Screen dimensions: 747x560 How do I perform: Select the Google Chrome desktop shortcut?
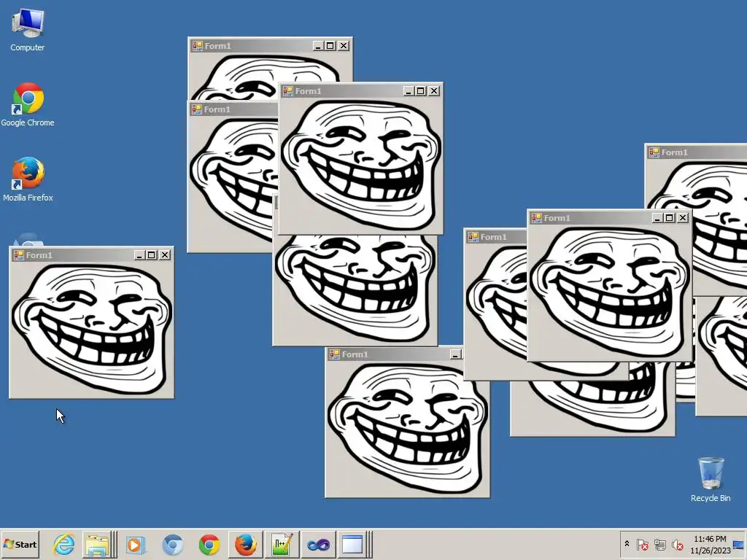(28, 105)
